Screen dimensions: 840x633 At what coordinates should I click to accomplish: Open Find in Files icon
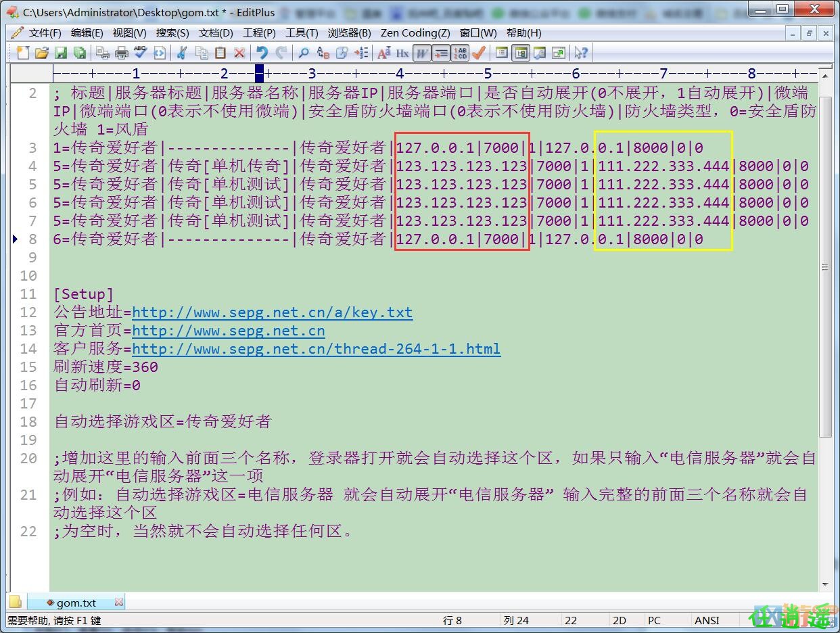click(x=342, y=53)
